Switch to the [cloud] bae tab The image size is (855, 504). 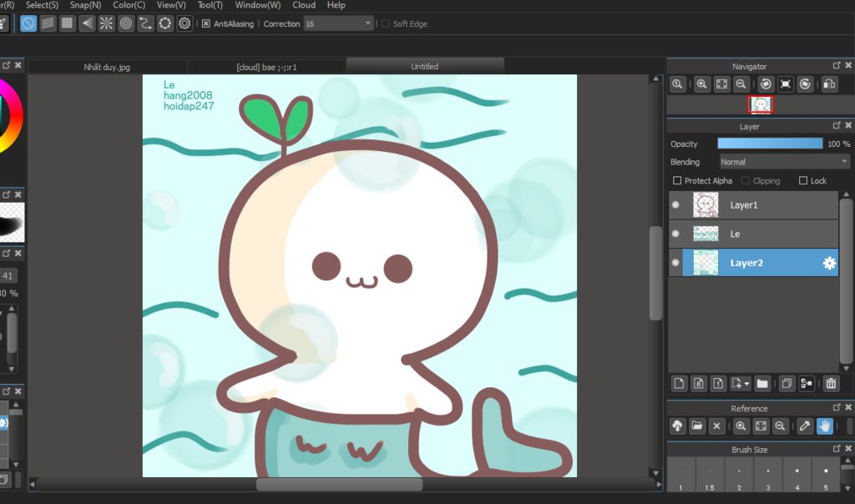click(266, 67)
